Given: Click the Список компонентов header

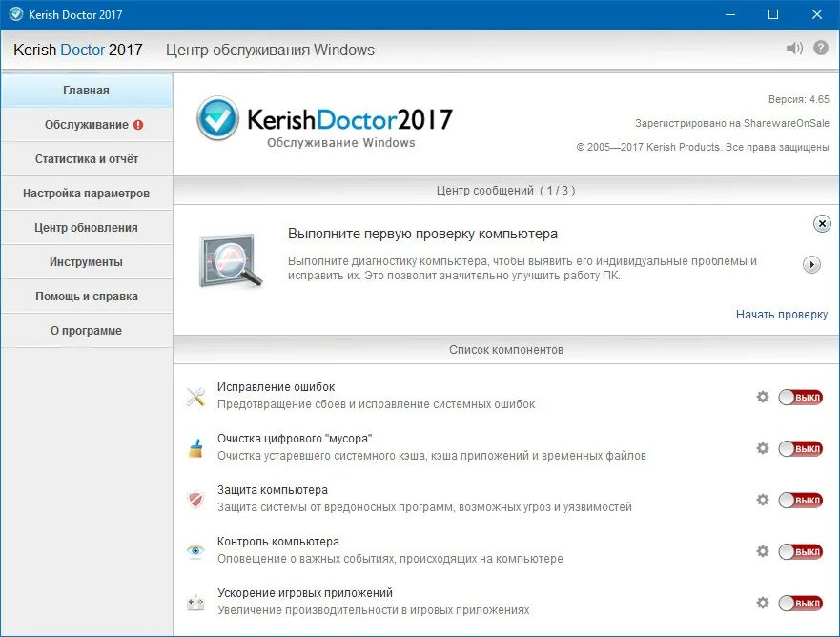Looking at the screenshot, I should pos(506,350).
